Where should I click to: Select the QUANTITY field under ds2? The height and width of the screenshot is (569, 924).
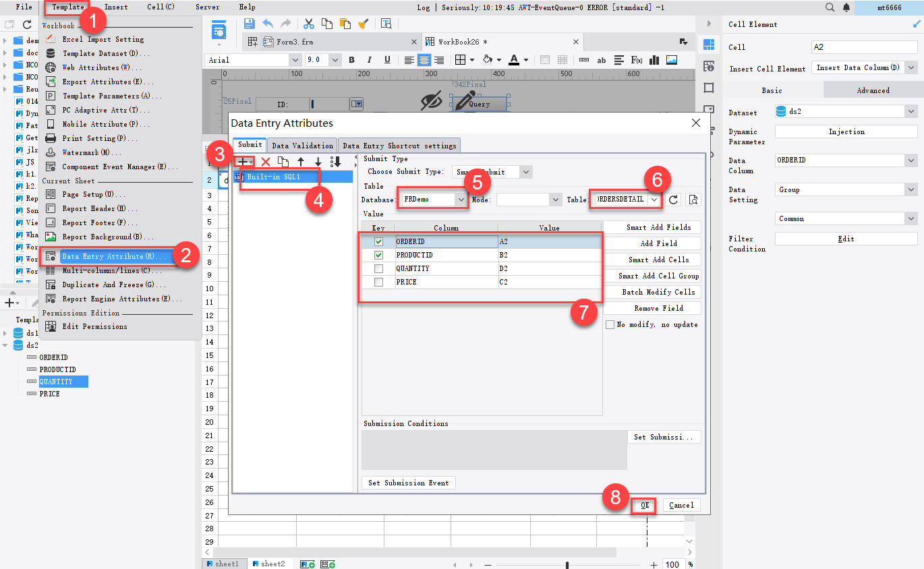(56, 381)
